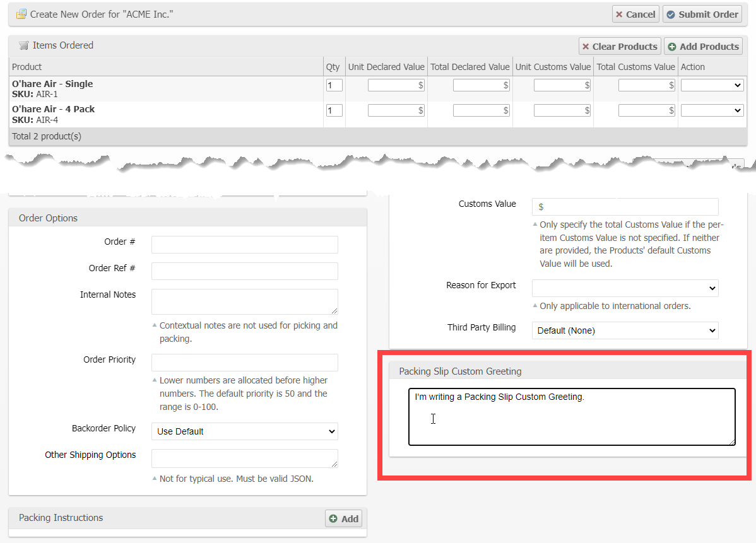The height and width of the screenshot is (543, 756).
Task: Click the shopping cart icon beside Items Ordered
Action: [24, 45]
